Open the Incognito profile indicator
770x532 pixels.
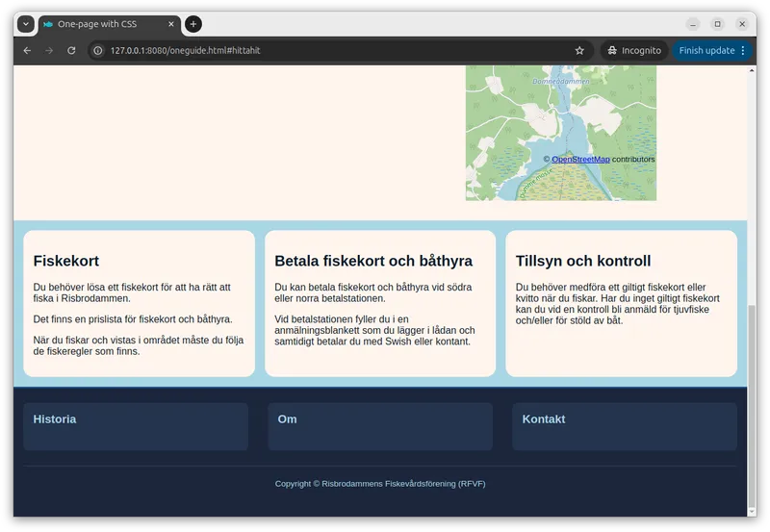633,50
